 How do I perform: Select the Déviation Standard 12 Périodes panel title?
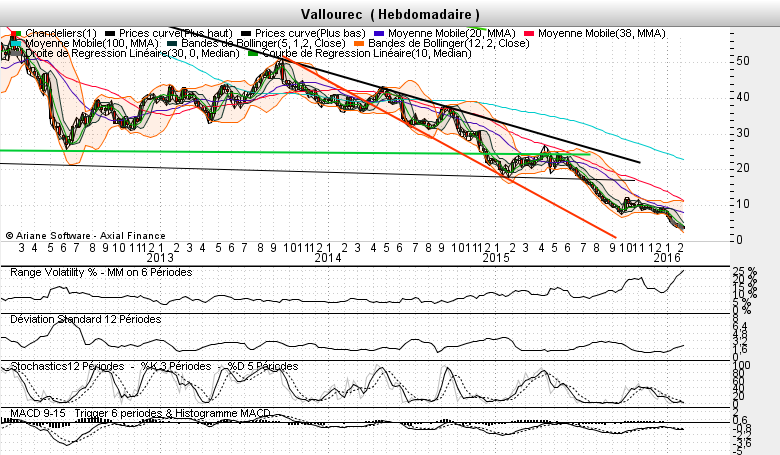tap(86, 319)
